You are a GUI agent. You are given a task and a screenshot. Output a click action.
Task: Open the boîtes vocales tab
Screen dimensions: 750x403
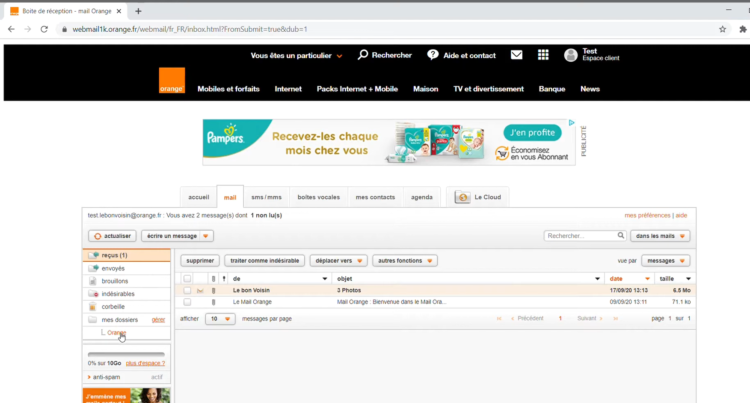[x=319, y=197]
